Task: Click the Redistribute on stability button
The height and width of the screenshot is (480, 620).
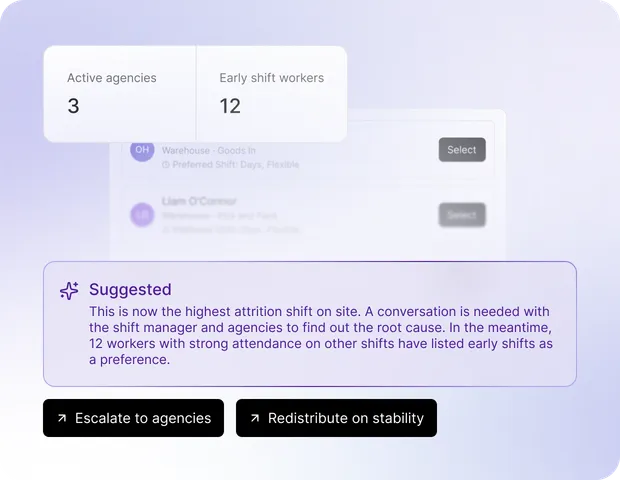Action: click(x=336, y=418)
